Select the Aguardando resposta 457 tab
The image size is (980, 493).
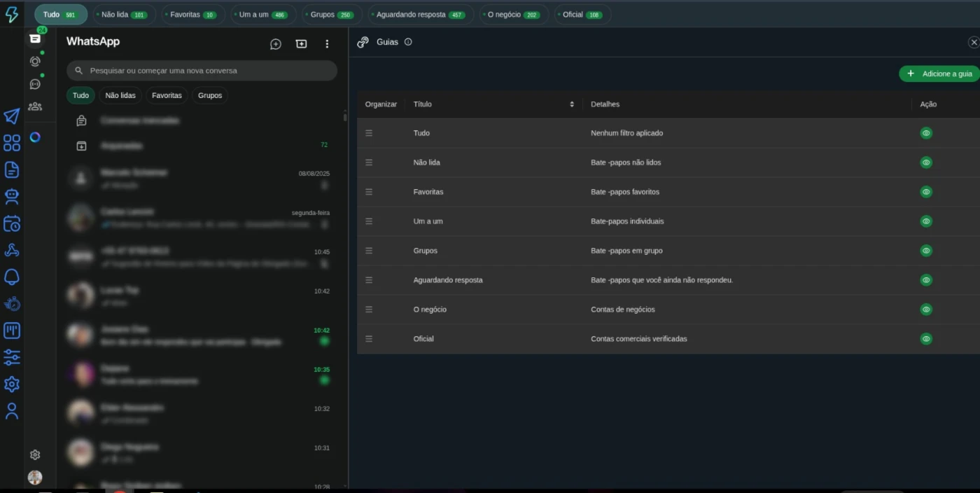click(421, 15)
